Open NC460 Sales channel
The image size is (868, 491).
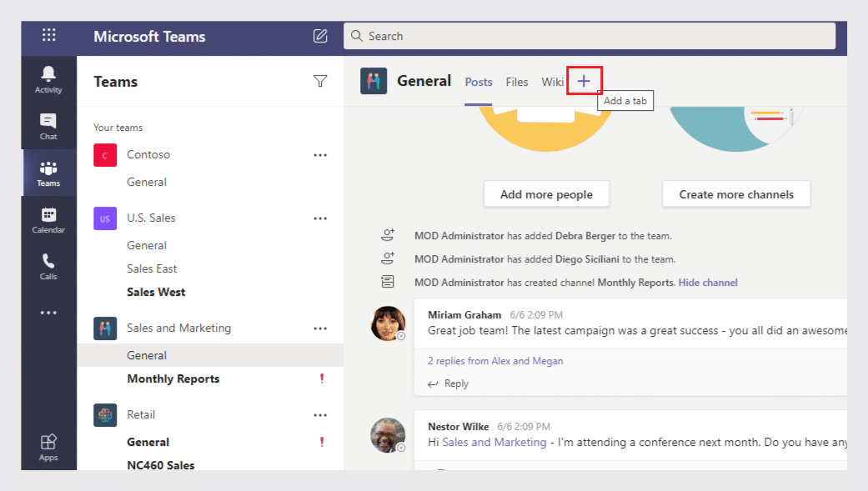(161, 465)
